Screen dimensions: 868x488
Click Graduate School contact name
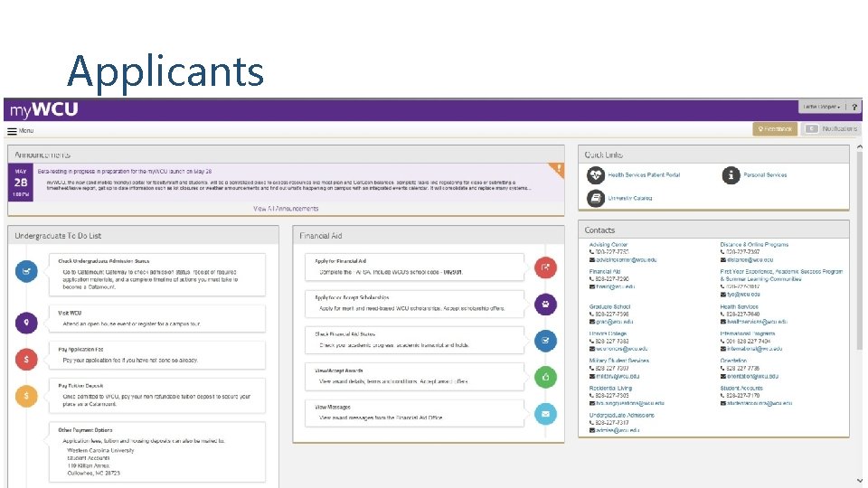(609, 306)
